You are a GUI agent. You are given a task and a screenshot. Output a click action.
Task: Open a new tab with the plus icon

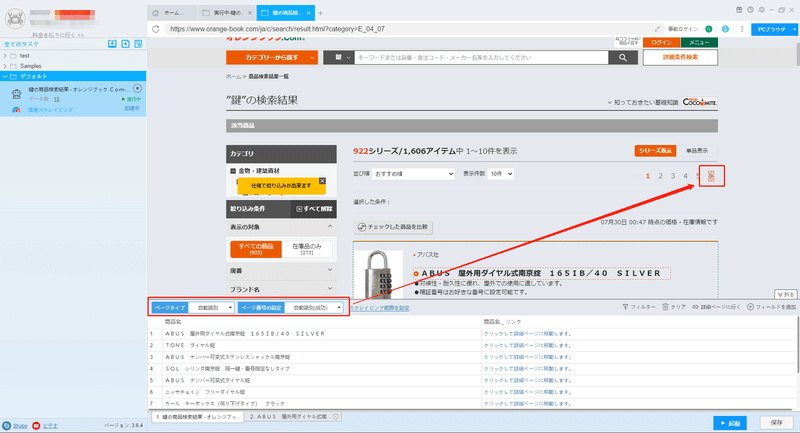point(320,13)
